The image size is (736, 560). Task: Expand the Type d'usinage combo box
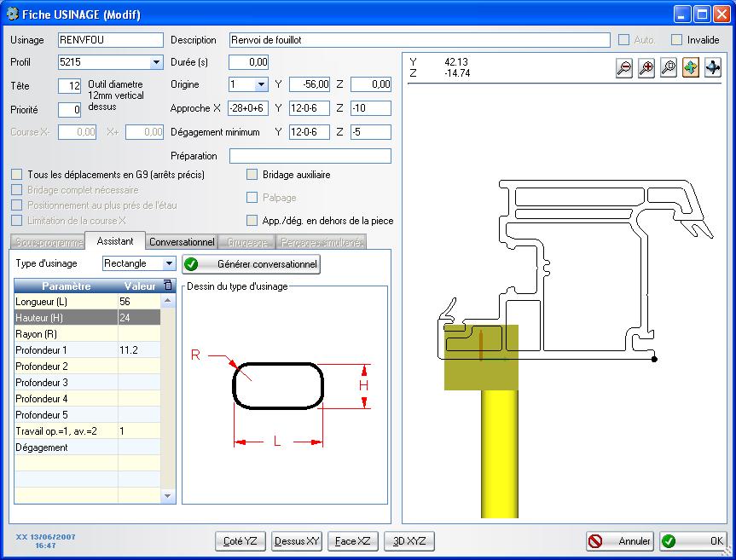[169, 263]
